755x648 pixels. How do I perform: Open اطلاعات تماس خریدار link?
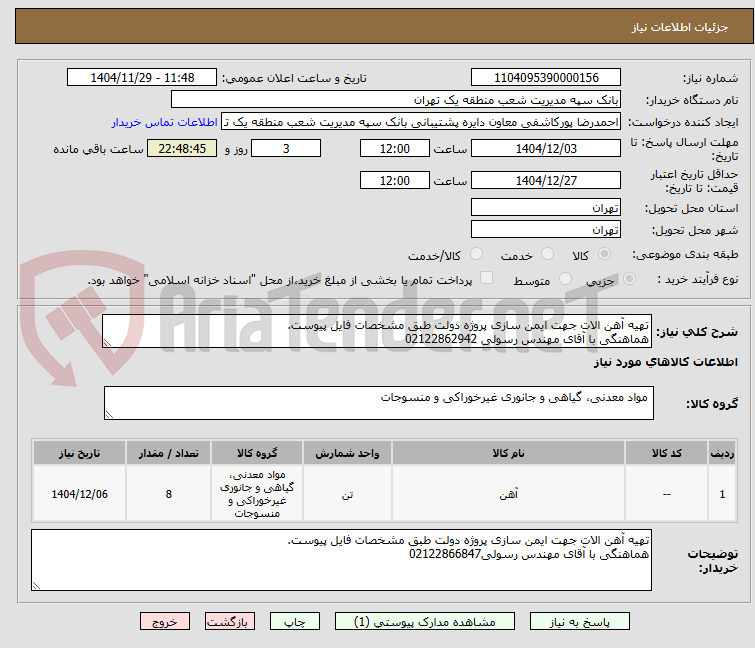165,122
